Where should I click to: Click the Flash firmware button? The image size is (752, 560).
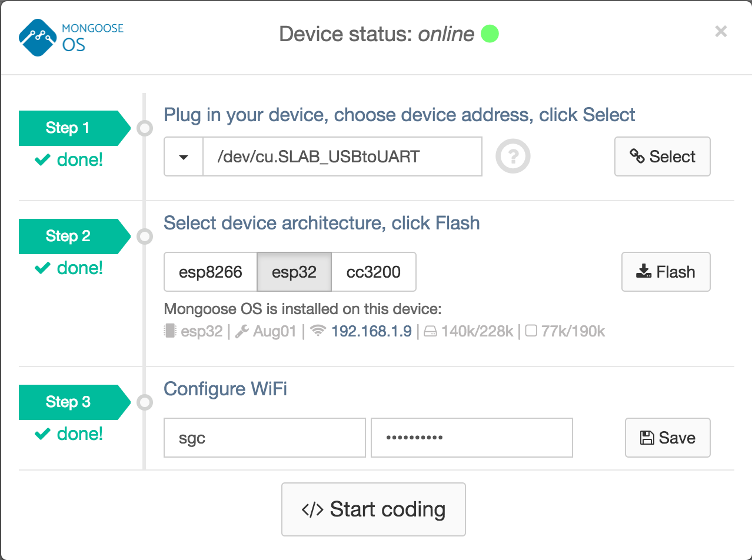coord(666,272)
